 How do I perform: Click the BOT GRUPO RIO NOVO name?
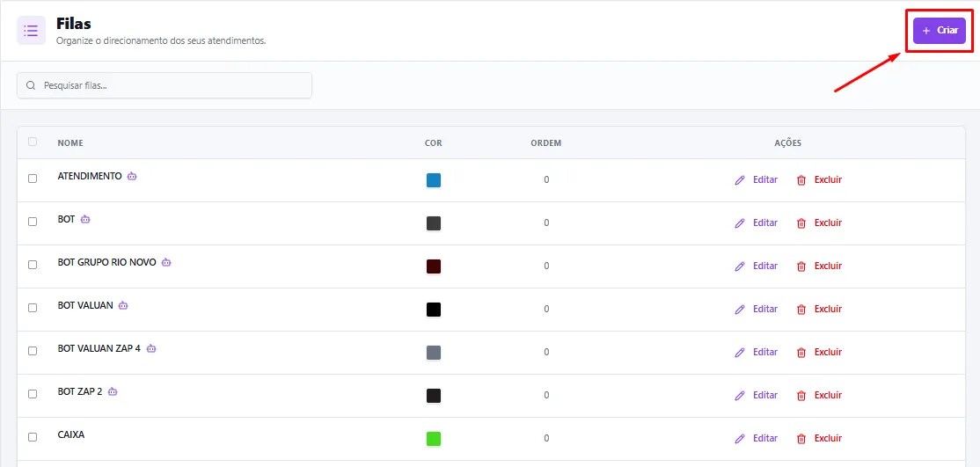(106, 263)
